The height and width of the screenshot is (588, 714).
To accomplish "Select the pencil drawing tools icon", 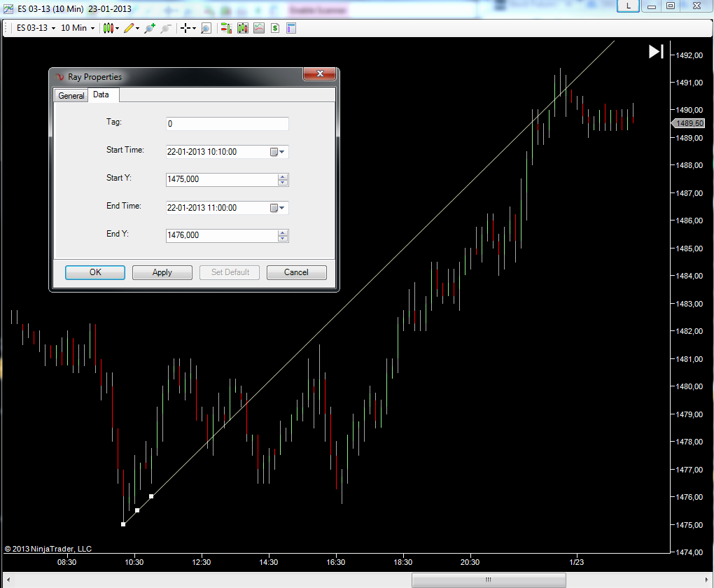I will point(129,28).
